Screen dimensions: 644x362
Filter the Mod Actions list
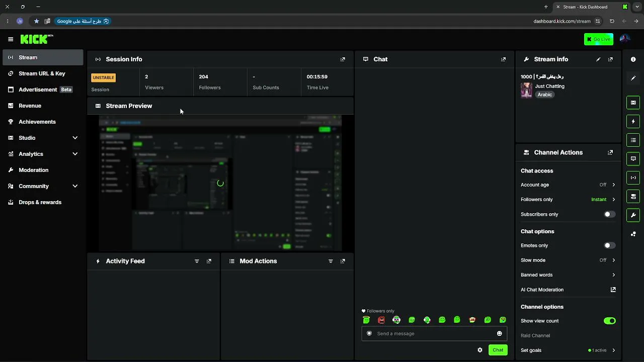click(331, 261)
